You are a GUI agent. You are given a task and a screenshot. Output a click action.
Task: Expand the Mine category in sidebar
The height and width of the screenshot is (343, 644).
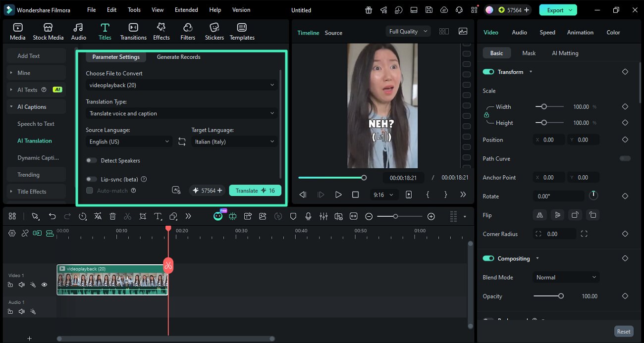(x=36, y=73)
